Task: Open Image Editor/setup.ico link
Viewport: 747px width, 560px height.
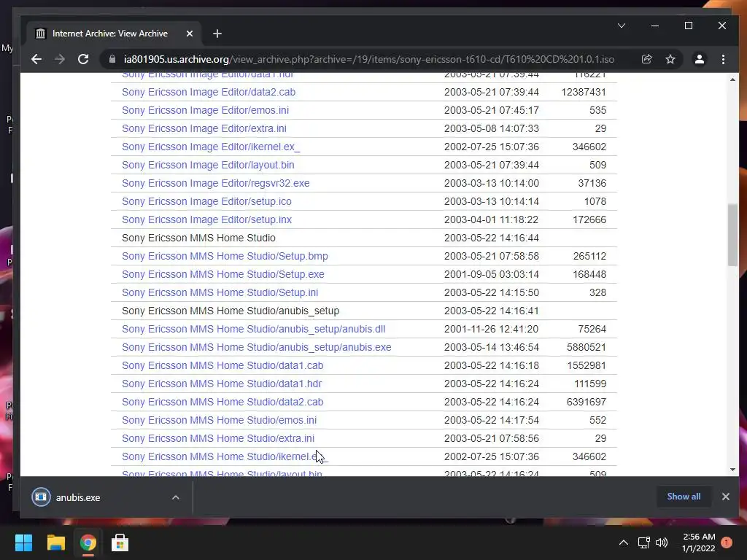Action: 206,201
